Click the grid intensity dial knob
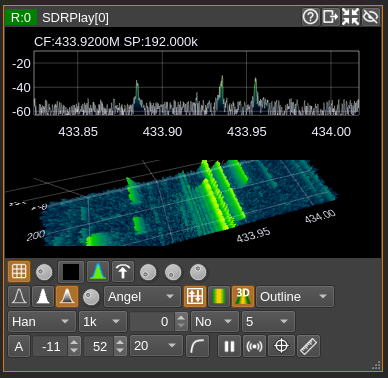The image size is (388, 378). coord(44,272)
